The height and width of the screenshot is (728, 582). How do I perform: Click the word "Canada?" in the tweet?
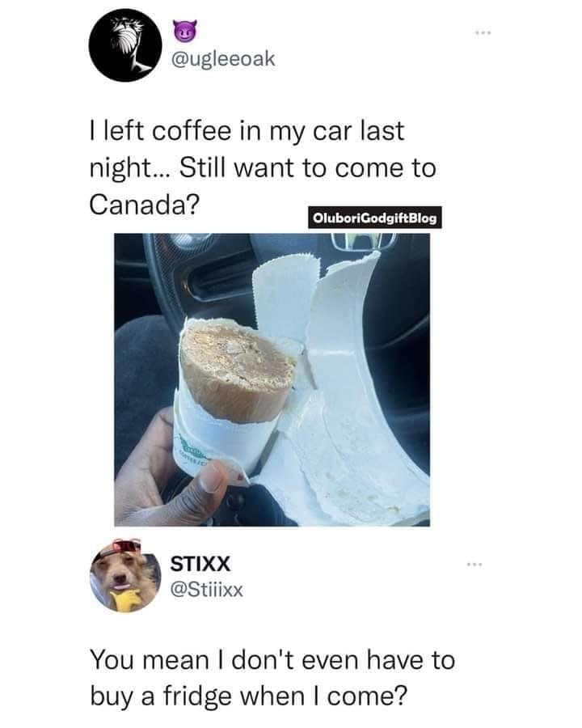[x=145, y=203]
